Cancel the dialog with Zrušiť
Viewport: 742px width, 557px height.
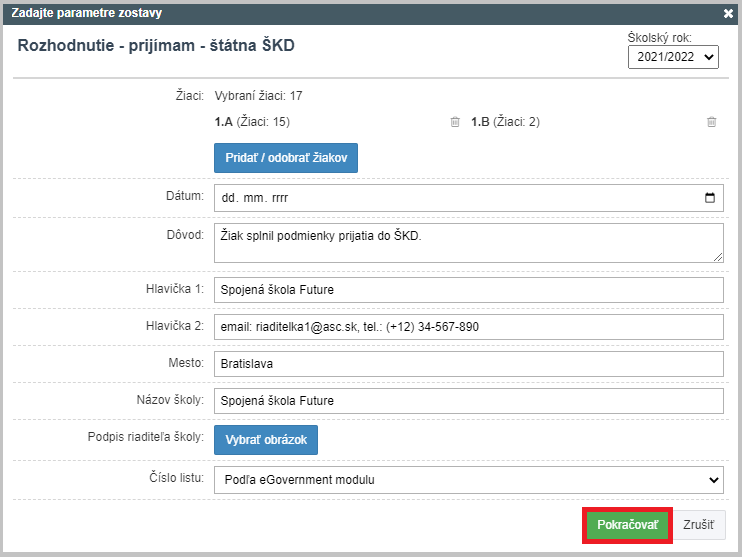click(698, 525)
